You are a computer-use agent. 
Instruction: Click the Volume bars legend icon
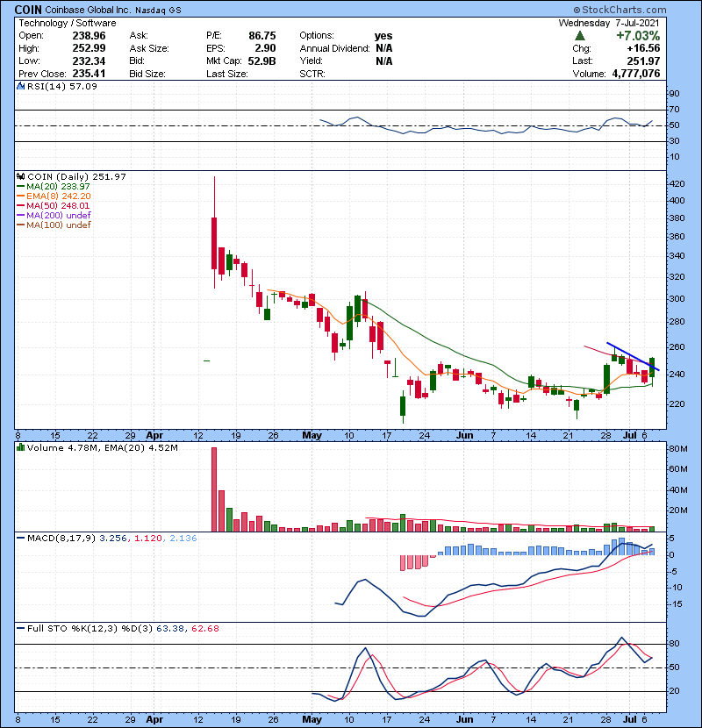click(21, 447)
